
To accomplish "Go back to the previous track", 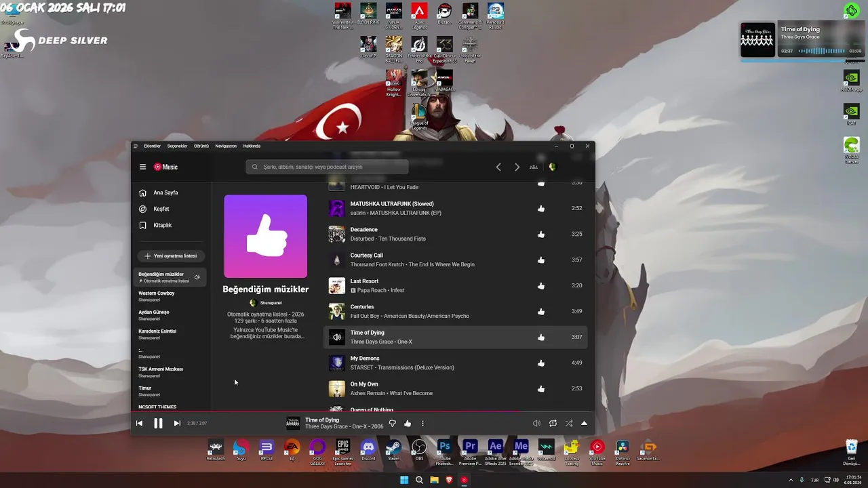I will click(139, 423).
